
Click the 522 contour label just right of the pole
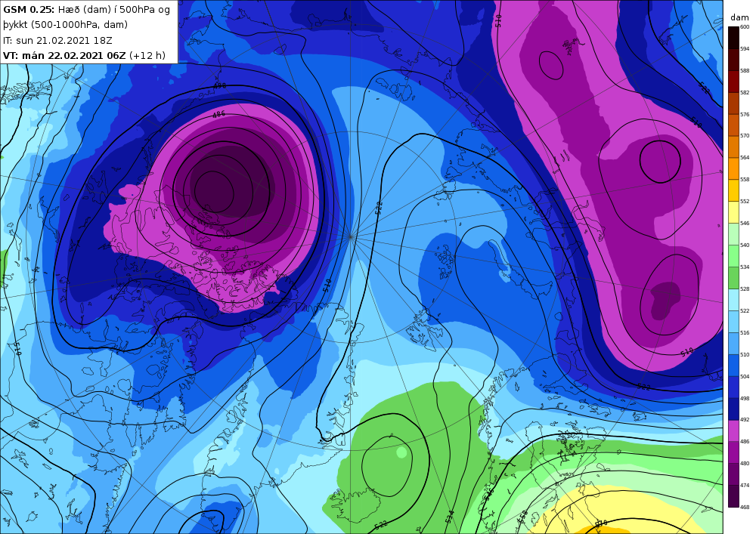coord(379,208)
